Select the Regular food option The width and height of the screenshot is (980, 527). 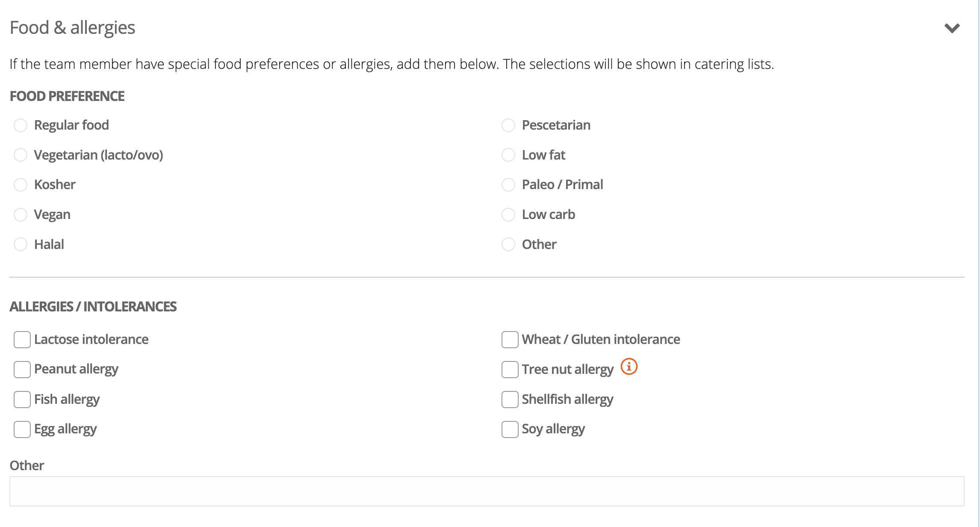tap(21, 125)
